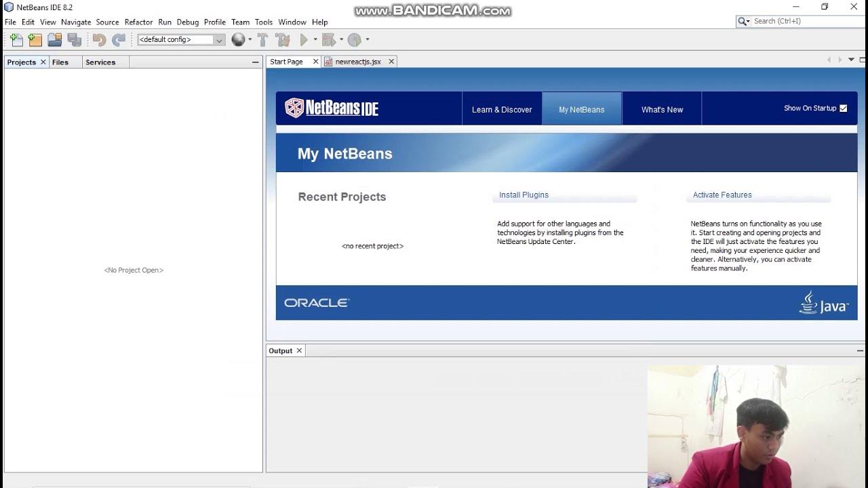
Task: Click the JSX file icon on the newreactjs.jsx tab
Action: click(x=329, y=62)
